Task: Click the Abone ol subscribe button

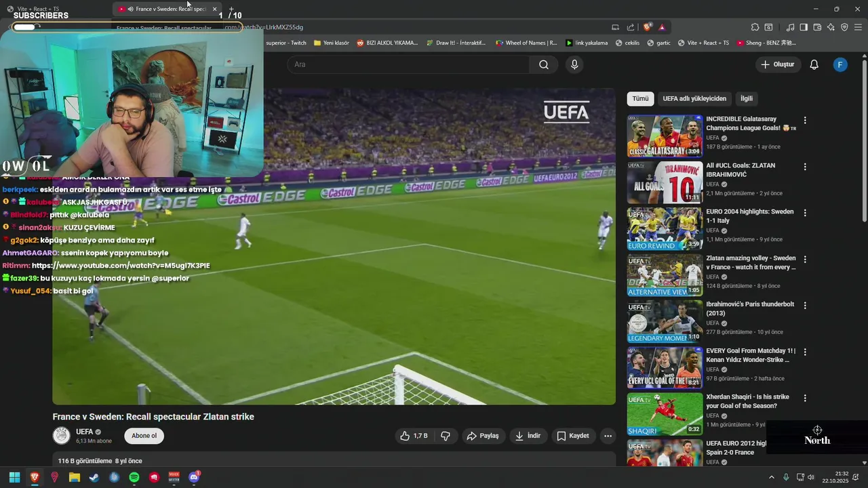Action: 144,436
